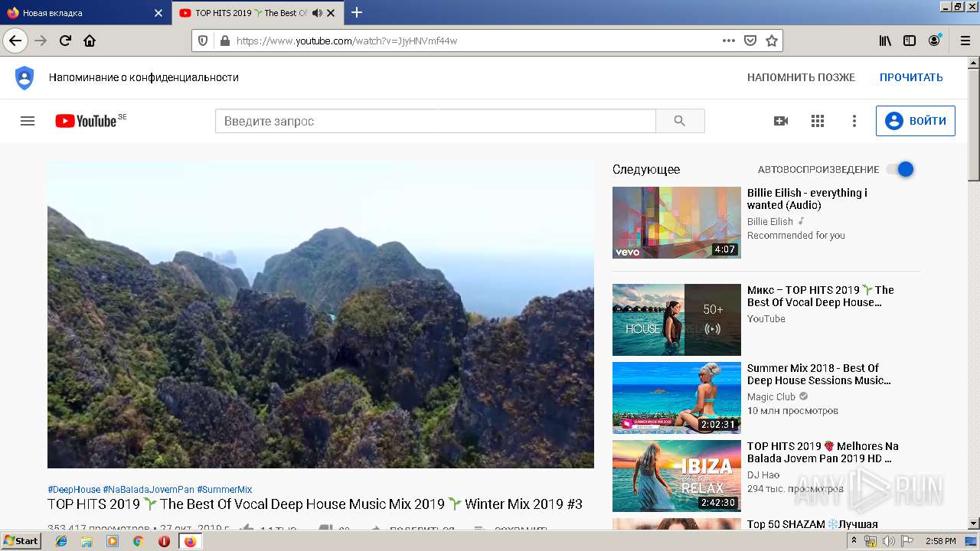Image resolution: width=980 pixels, height=551 pixels.
Task: Select the Firefox taskbar button
Action: (x=190, y=541)
